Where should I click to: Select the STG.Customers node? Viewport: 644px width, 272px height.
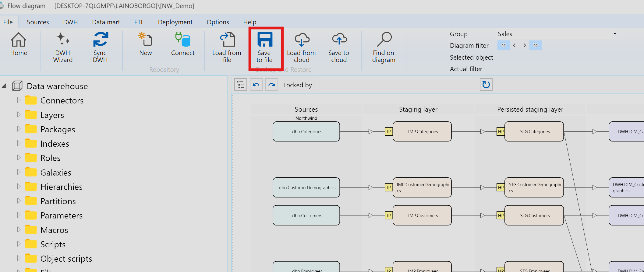coord(534,215)
